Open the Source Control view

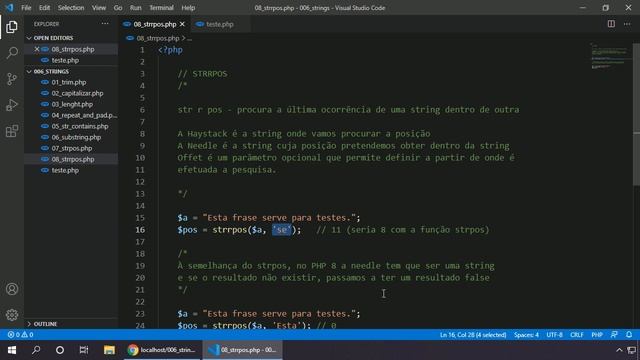pyautogui.click(x=12, y=79)
